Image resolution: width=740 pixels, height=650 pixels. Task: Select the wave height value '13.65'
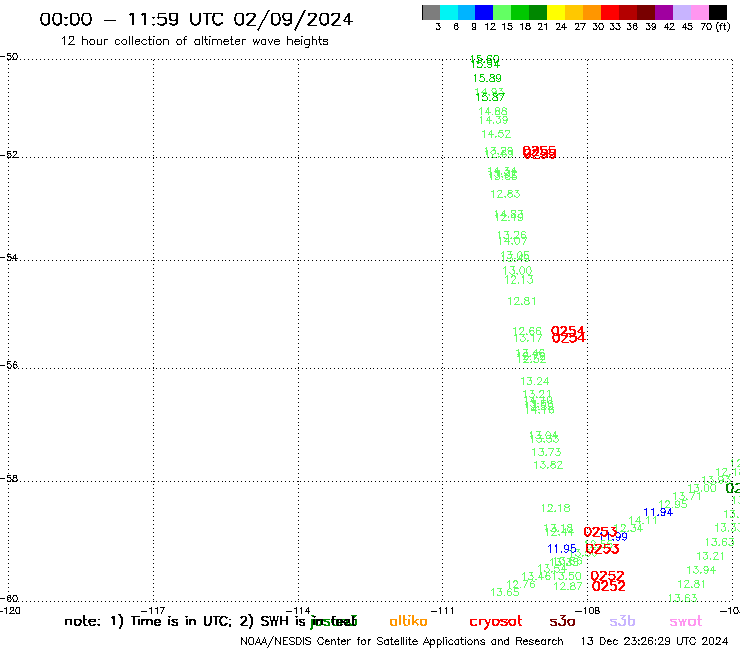[x=505, y=592]
